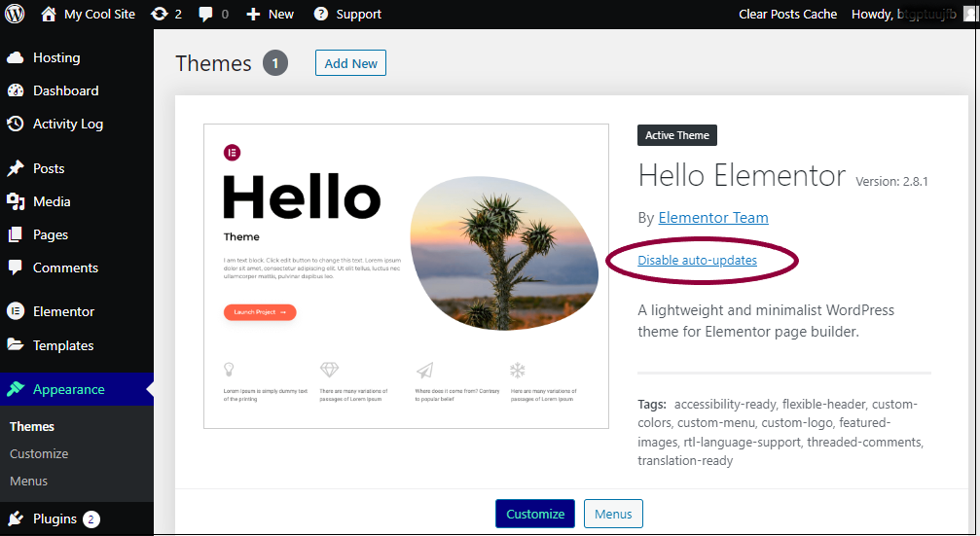Open the Templates folder icon

(x=15, y=344)
